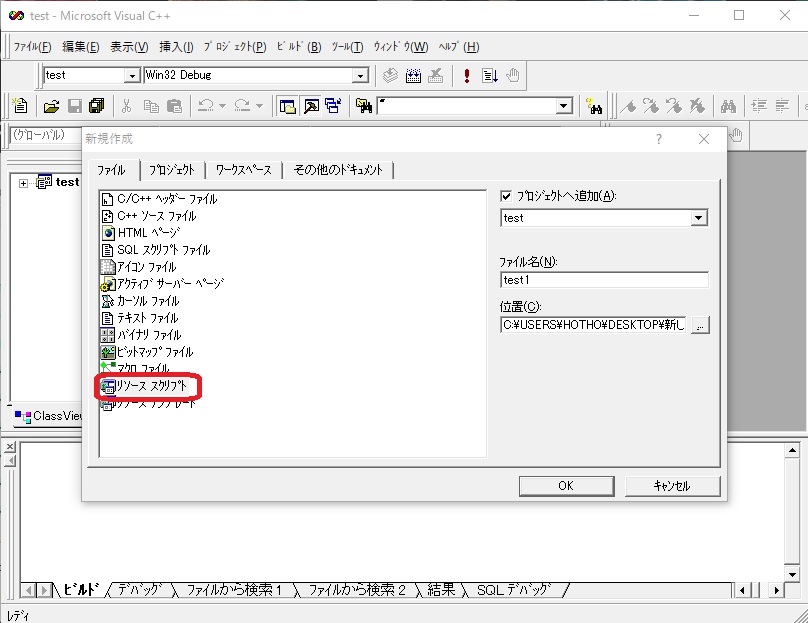Open the Insert menu
The height and width of the screenshot is (623, 808).
click(x=176, y=47)
